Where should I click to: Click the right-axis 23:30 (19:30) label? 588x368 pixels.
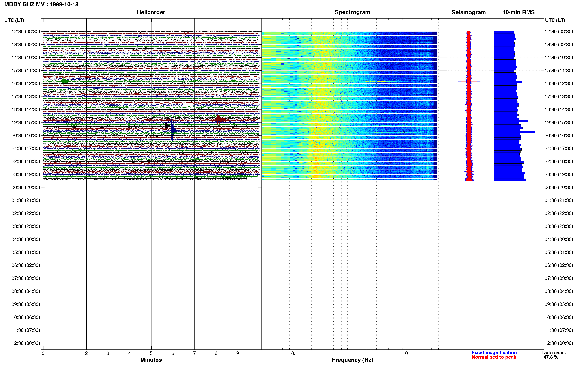point(559,174)
